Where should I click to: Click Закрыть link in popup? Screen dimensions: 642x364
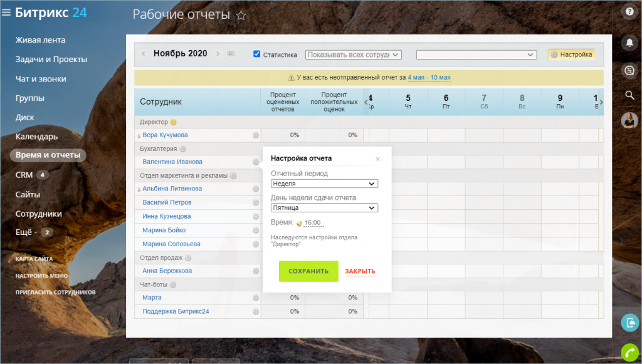tap(360, 271)
